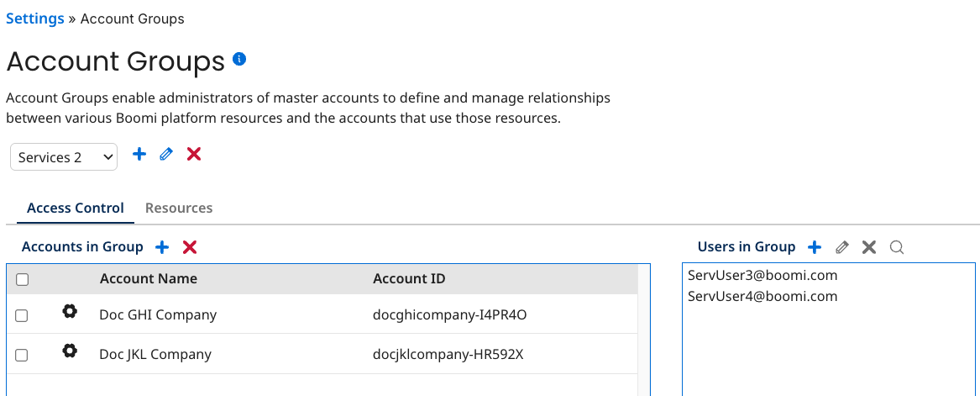Remove selected accounts with red X
Image resolution: width=980 pixels, height=396 pixels.
click(190, 247)
